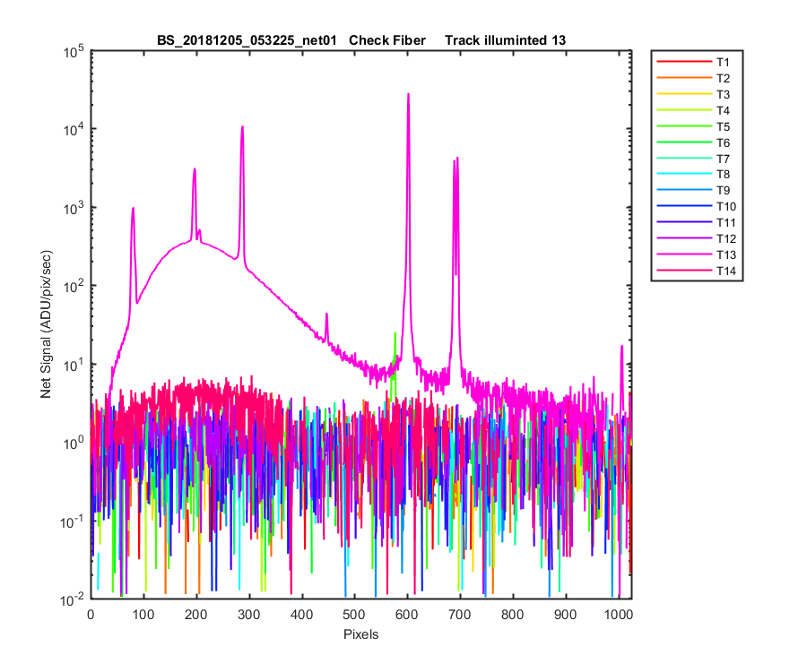Click the T14 legend entry
Viewport: 807px width, 672px height.
697,271
